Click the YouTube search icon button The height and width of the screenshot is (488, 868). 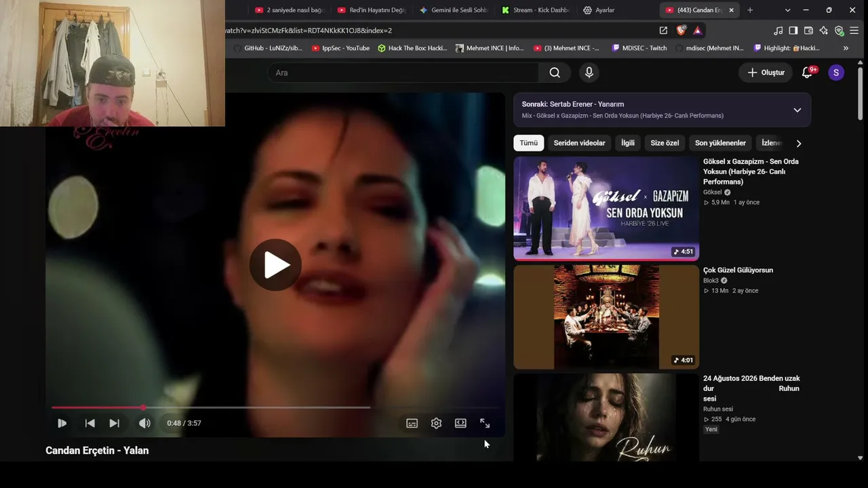tap(555, 73)
